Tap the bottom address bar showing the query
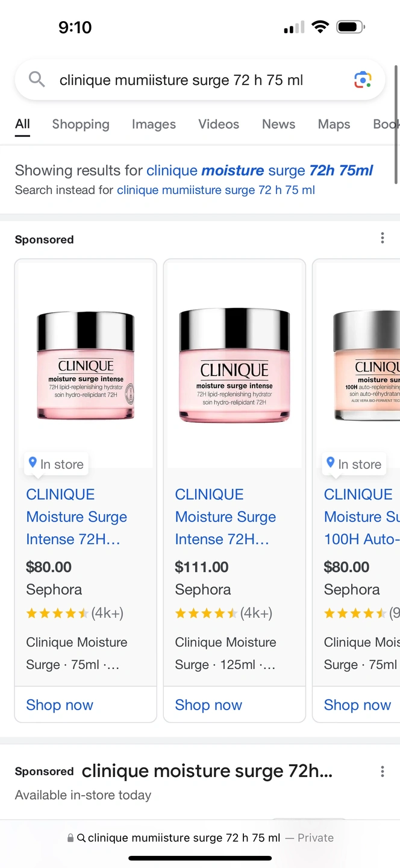The image size is (400, 868). [x=200, y=838]
